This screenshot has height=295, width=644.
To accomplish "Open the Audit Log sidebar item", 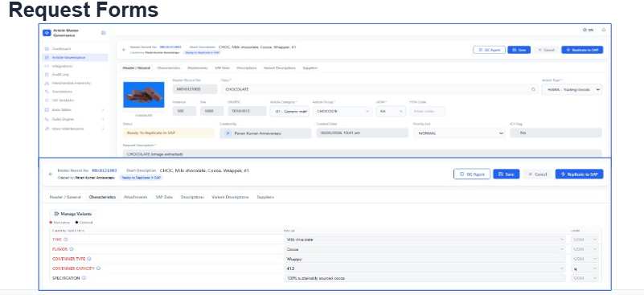I will point(60,75).
